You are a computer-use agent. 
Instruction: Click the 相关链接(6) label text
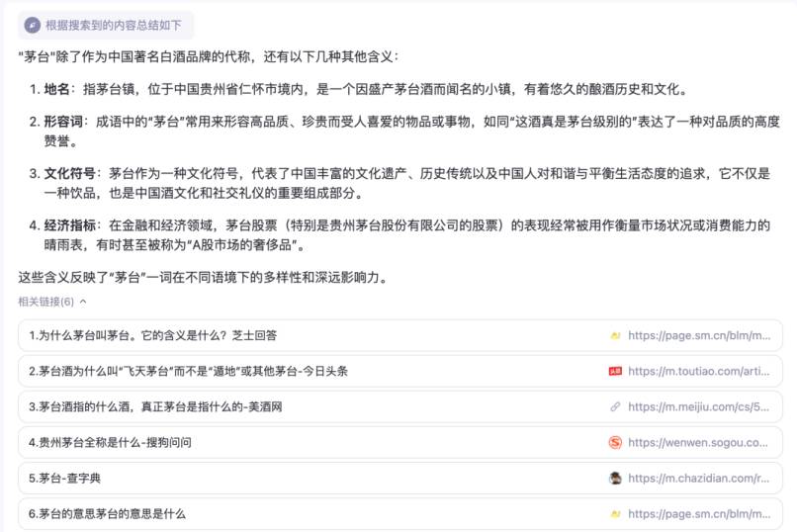point(45,302)
